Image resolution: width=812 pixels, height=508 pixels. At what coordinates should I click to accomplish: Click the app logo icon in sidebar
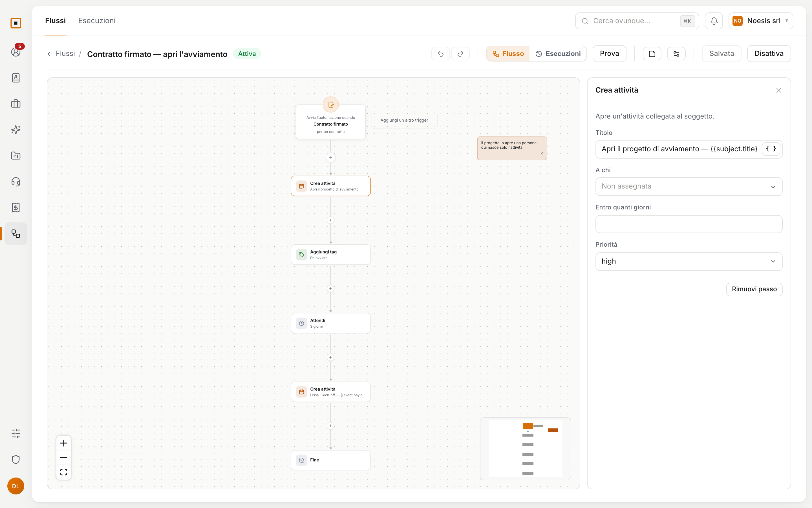point(16,23)
